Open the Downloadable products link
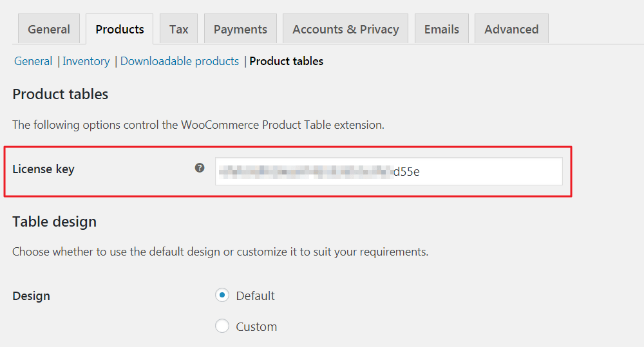 (x=180, y=61)
